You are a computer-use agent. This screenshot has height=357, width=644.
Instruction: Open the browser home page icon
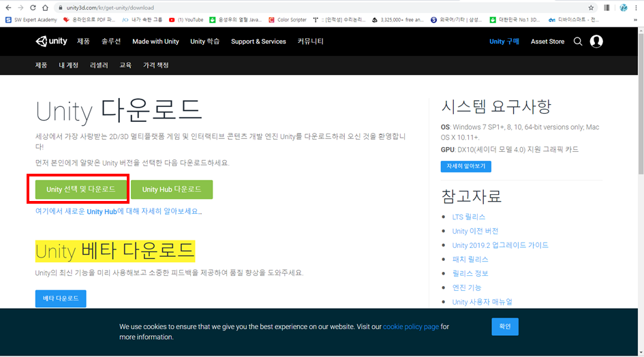[45, 7]
